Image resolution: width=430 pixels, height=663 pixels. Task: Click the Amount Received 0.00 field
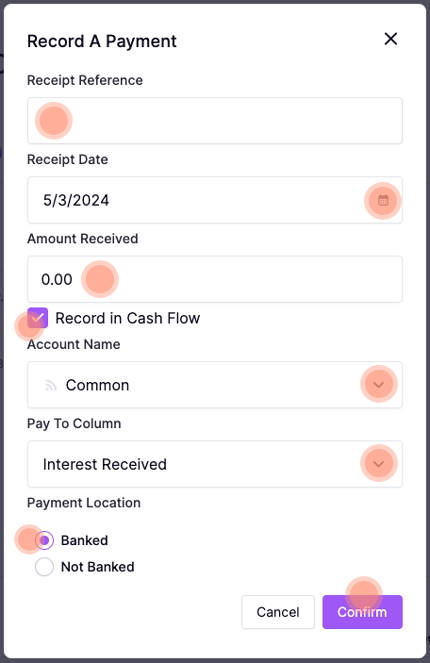[215, 279]
